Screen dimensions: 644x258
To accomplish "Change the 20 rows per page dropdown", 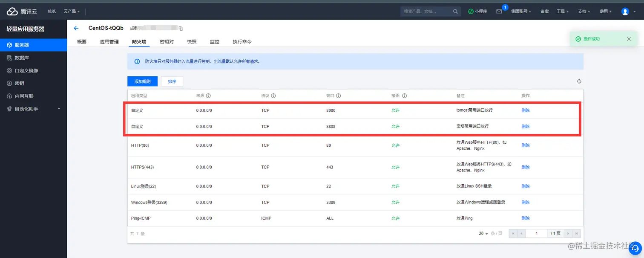I will 483,234.
